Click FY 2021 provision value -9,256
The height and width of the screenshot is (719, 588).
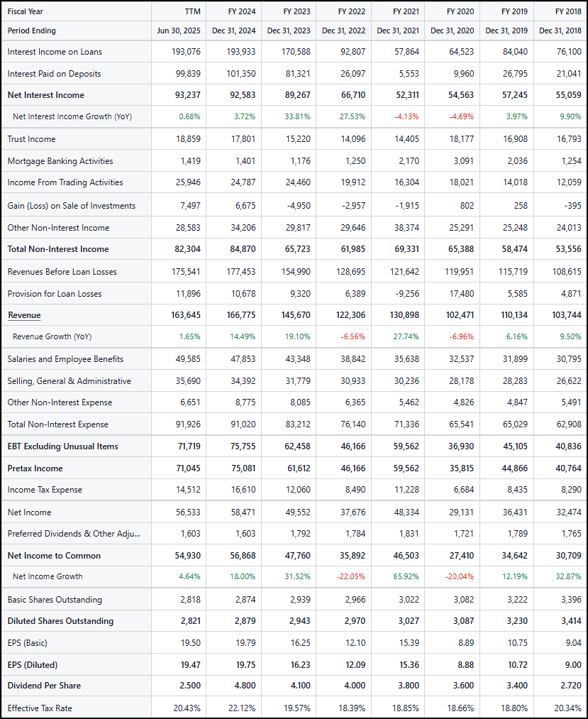pyautogui.click(x=407, y=294)
